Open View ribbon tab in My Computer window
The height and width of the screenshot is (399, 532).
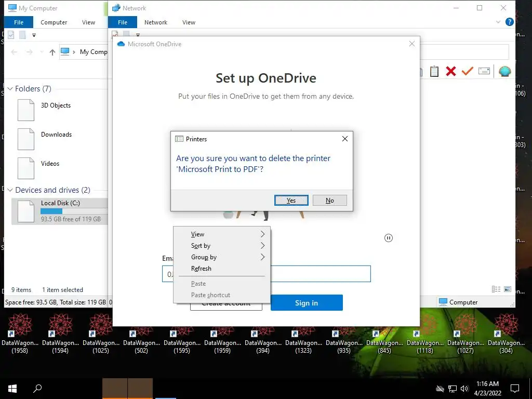tap(88, 22)
